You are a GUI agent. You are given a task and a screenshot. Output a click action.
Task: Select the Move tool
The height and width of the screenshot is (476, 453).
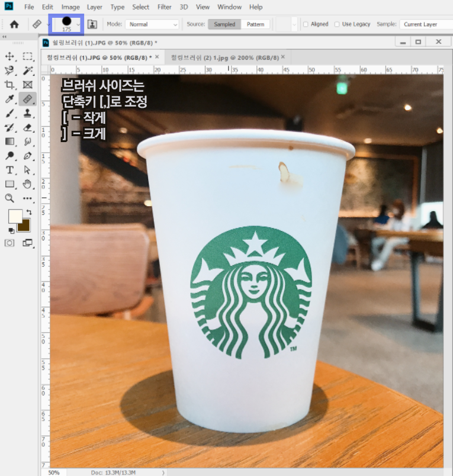9,56
